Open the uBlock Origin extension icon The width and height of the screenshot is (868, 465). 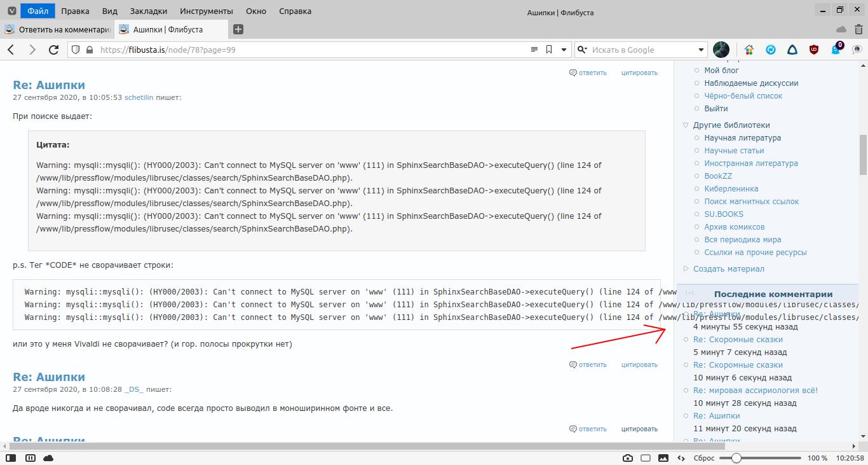(814, 50)
